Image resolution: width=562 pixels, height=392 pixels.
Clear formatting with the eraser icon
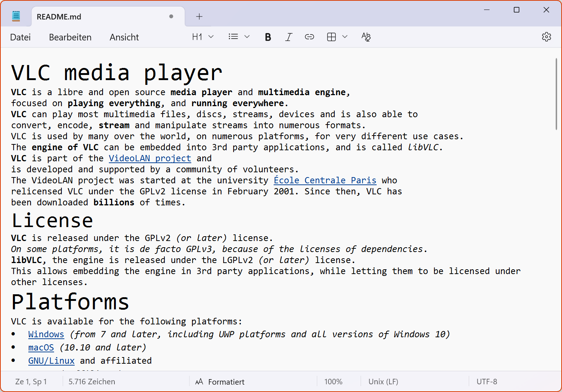pyautogui.click(x=366, y=37)
